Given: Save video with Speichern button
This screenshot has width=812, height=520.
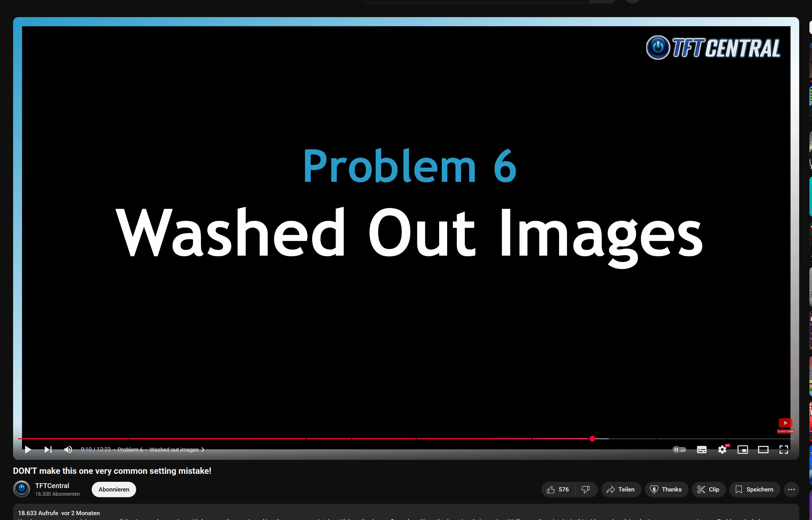Looking at the screenshot, I should tap(754, 489).
